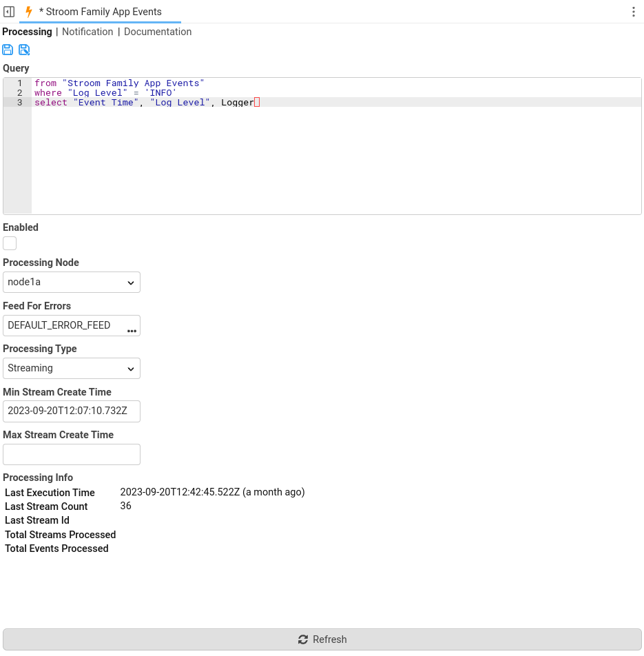Tick the Enabled checkbox

click(10, 243)
